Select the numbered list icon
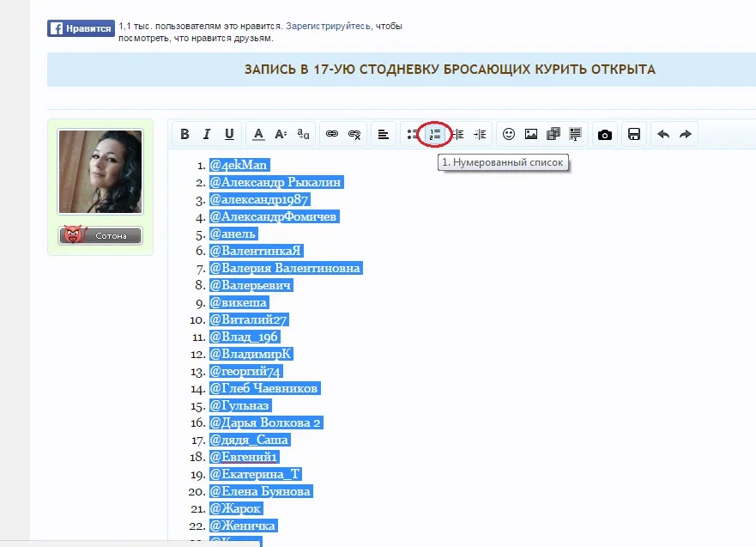756x547 pixels. [434, 134]
